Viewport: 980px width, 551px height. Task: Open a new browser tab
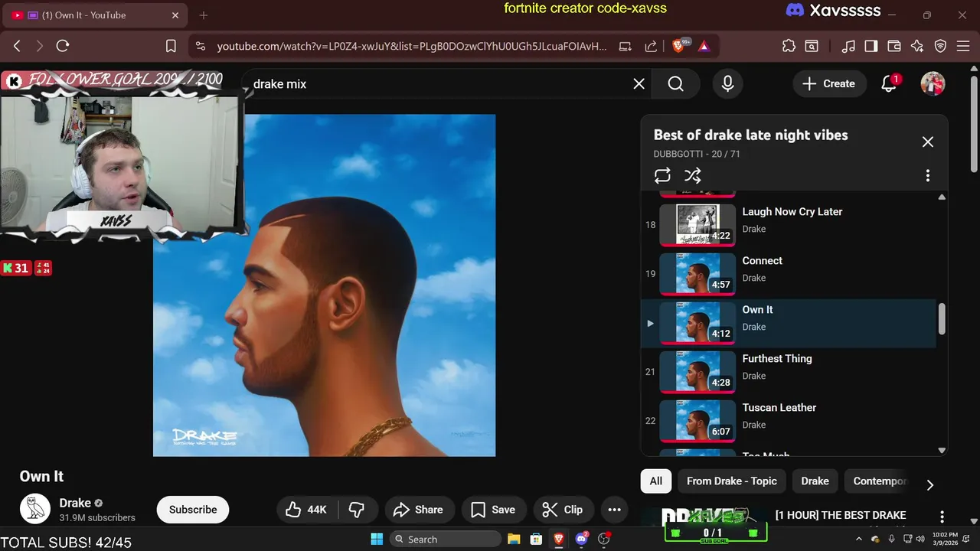(x=204, y=15)
